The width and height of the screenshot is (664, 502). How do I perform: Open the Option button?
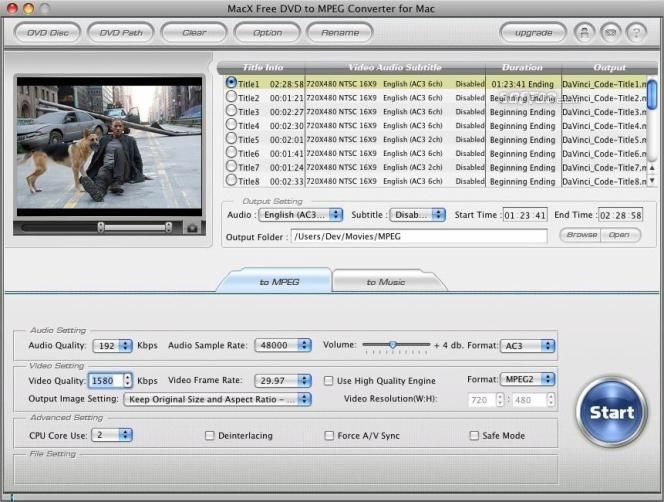click(x=267, y=33)
